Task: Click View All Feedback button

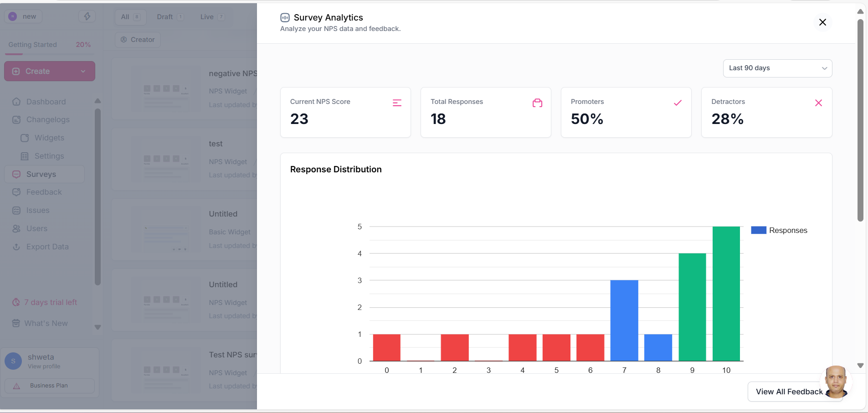Action: pyautogui.click(x=789, y=392)
